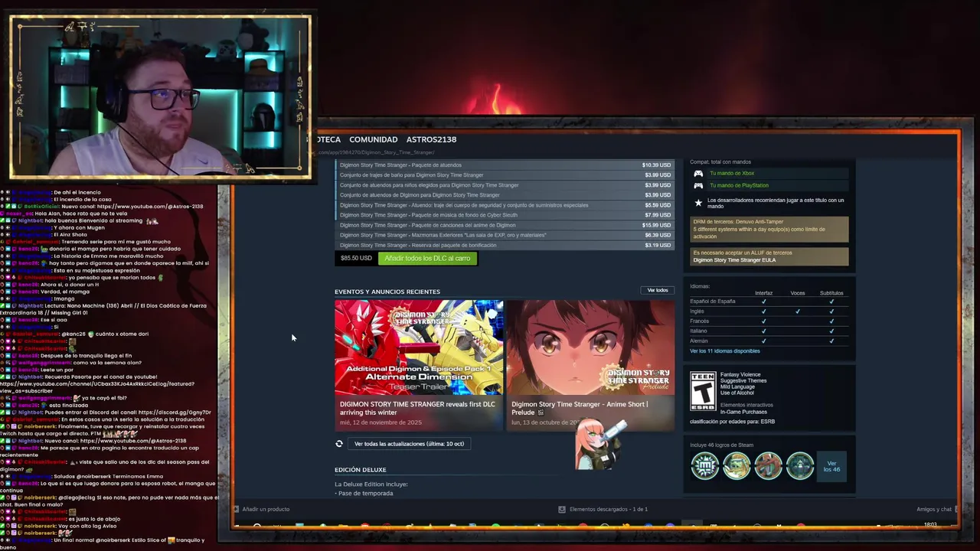Open 'Elementos descargados' downloads status

[x=608, y=509]
